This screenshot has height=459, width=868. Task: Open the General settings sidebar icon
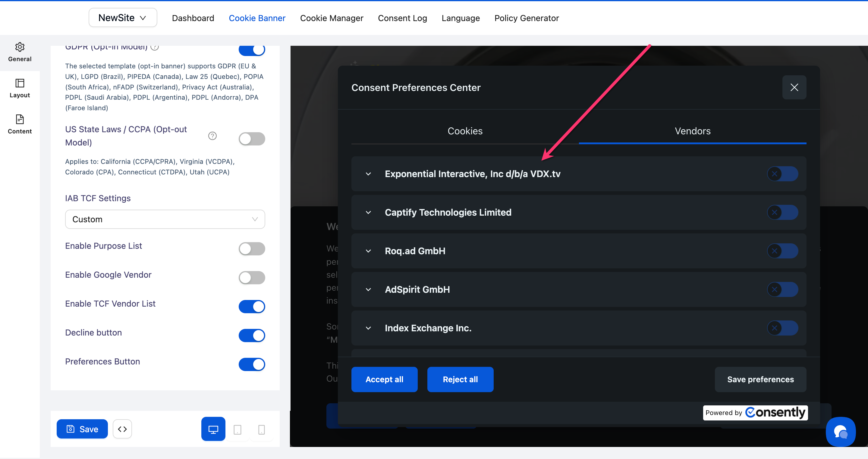pos(20,52)
